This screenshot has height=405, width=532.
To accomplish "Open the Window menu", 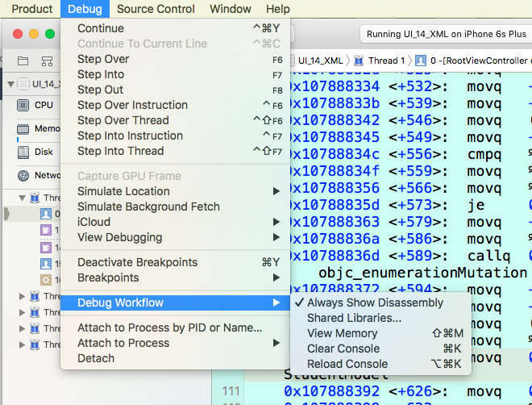I will click(231, 9).
